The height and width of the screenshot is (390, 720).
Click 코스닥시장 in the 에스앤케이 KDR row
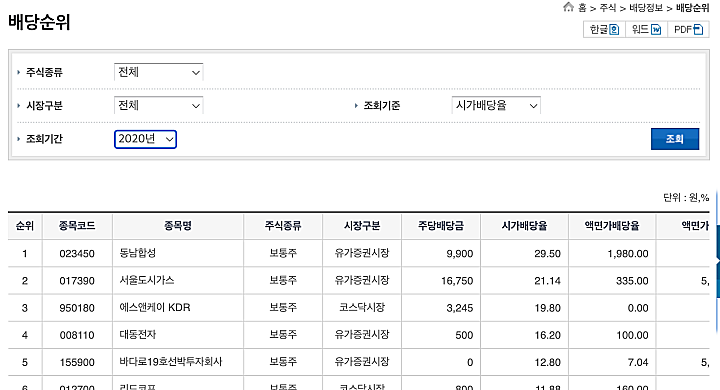click(x=362, y=307)
